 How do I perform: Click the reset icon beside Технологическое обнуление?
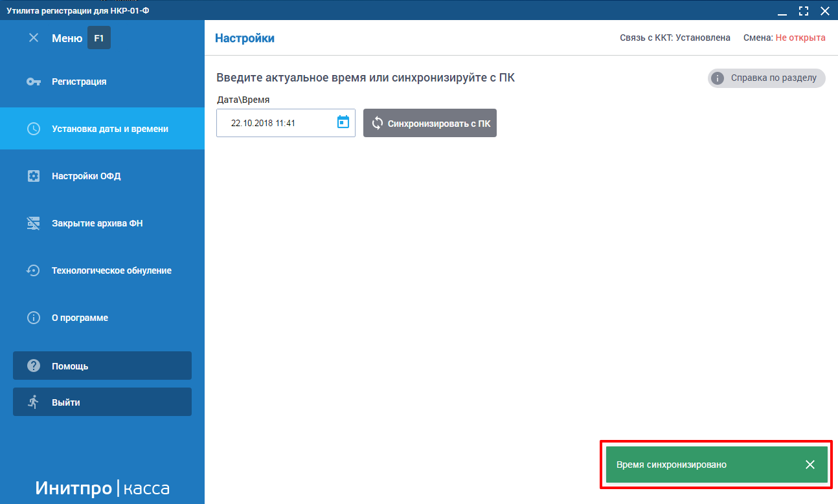coord(34,270)
